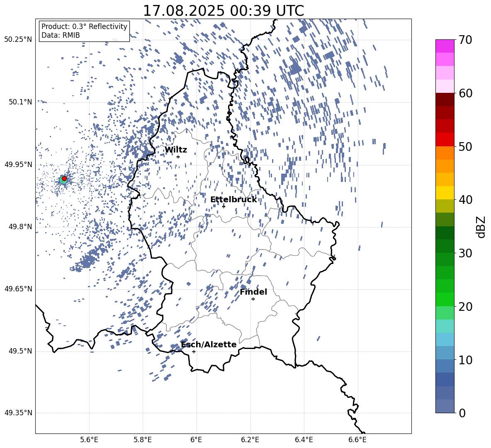Click the 50.1°N latitude label
Image resolution: width=491 pixels, height=448 pixels.
point(20,102)
